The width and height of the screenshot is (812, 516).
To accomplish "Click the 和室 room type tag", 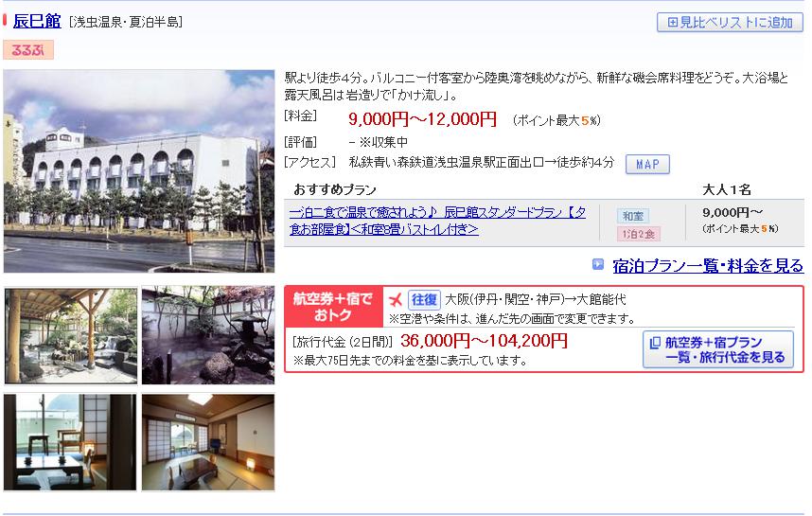I will pyautogui.click(x=633, y=216).
